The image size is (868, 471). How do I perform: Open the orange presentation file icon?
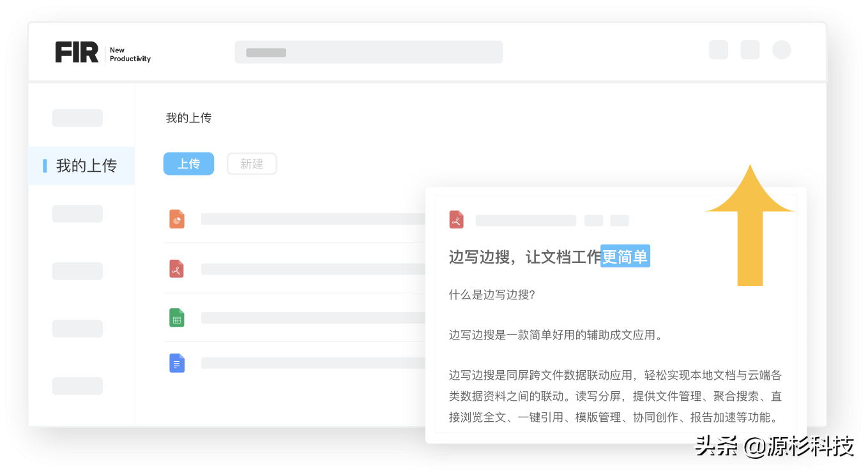[x=177, y=219]
